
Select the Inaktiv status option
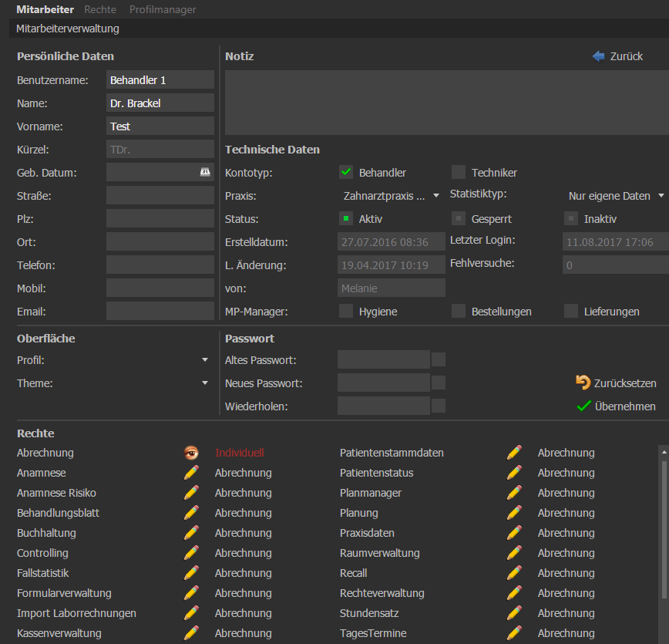pyautogui.click(x=571, y=219)
